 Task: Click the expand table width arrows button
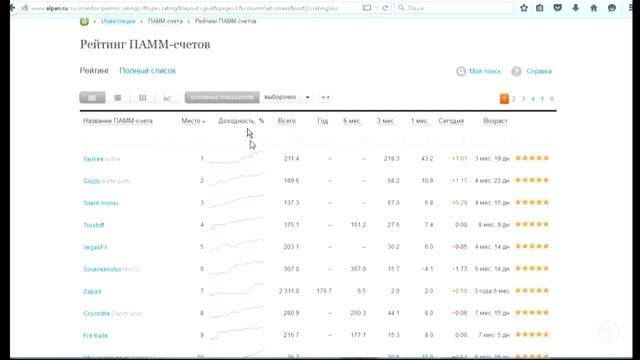(326, 97)
